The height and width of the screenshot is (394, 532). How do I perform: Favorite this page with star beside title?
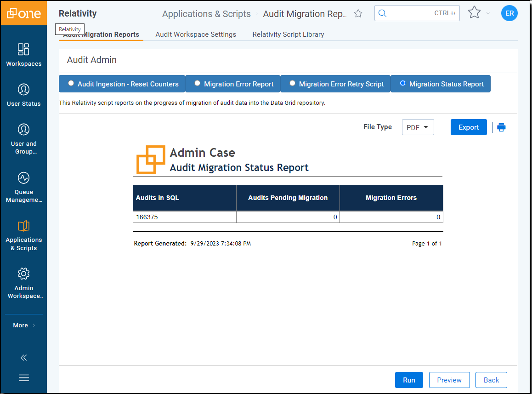click(x=358, y=14)
